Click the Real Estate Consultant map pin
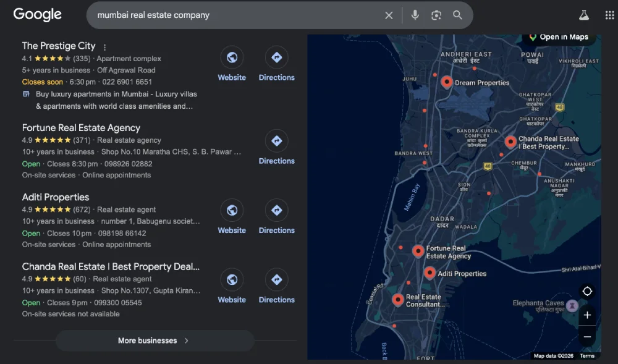Screen dimensions: 618x364 (x=397, y=300)
